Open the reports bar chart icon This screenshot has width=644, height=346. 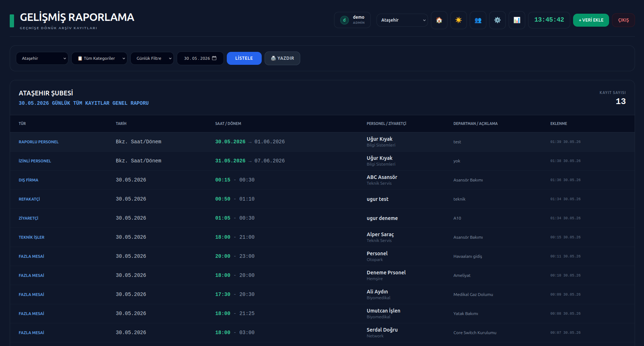(517, 20)
